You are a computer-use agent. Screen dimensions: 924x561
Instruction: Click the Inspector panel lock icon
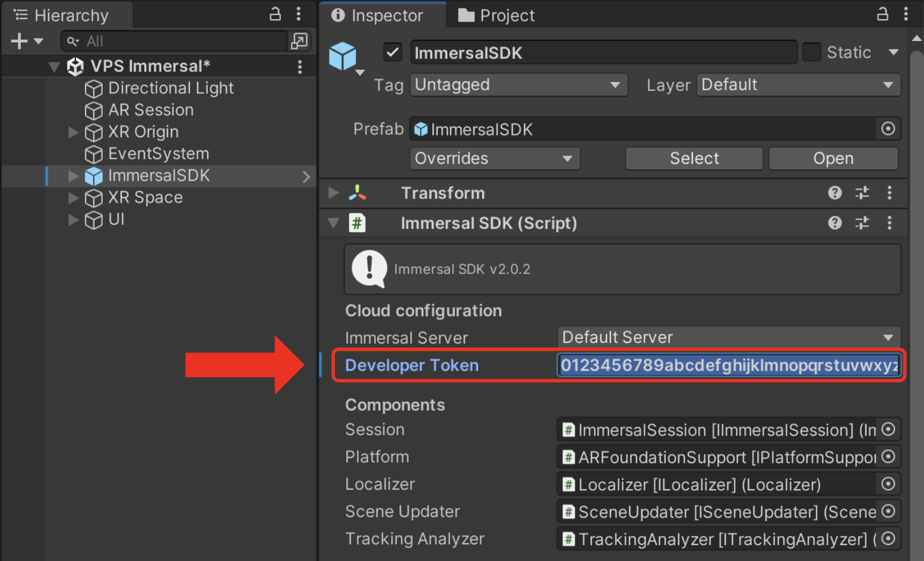point(882,14)
